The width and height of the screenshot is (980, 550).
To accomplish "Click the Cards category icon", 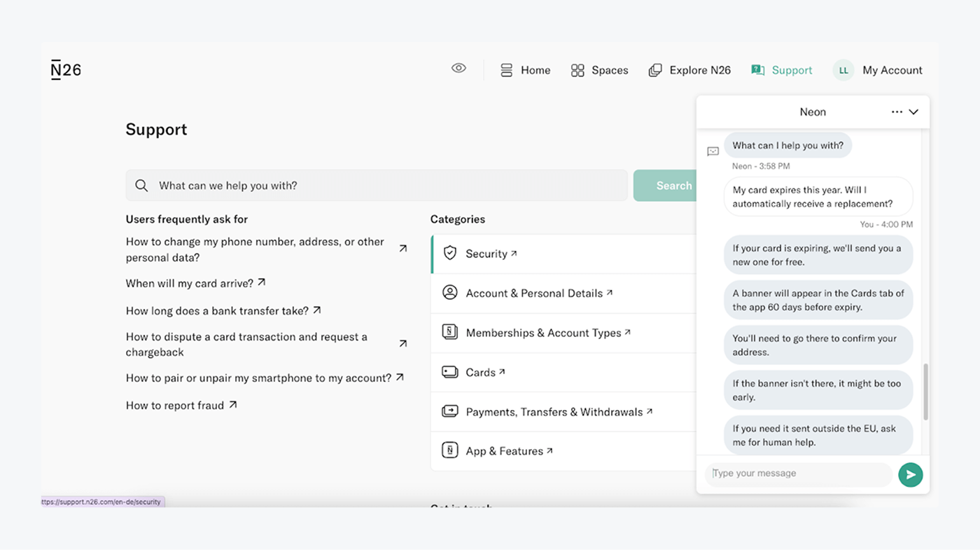I will click(x=450, y=372).
